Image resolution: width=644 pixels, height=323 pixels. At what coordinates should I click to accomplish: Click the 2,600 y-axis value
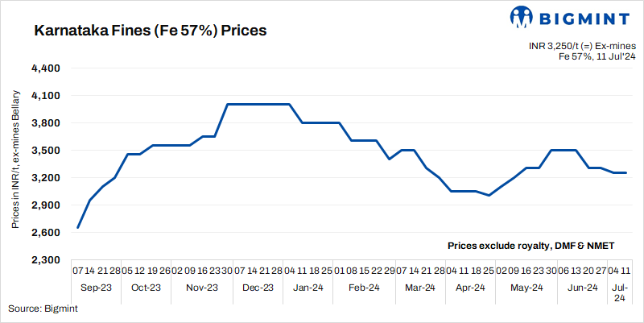pos(46,233)
